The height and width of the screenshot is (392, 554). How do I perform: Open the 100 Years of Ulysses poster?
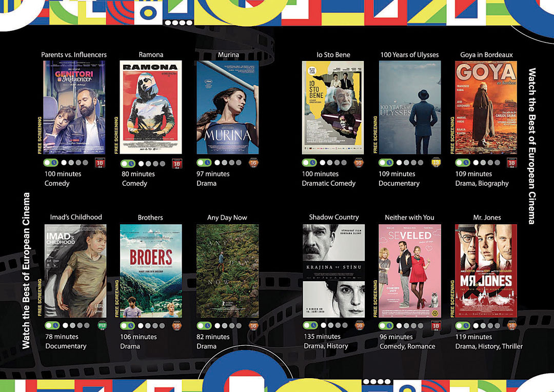[410, 107]
